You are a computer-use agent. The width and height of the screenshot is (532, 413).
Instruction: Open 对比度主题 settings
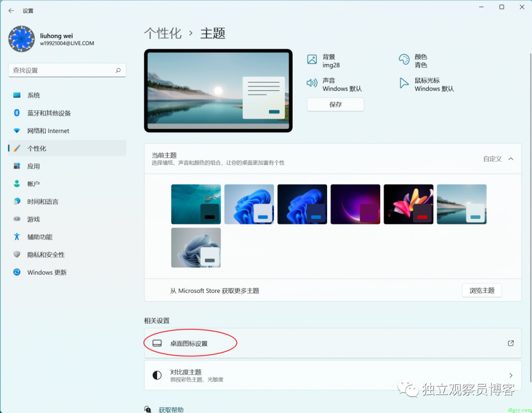tap(333, 375)
